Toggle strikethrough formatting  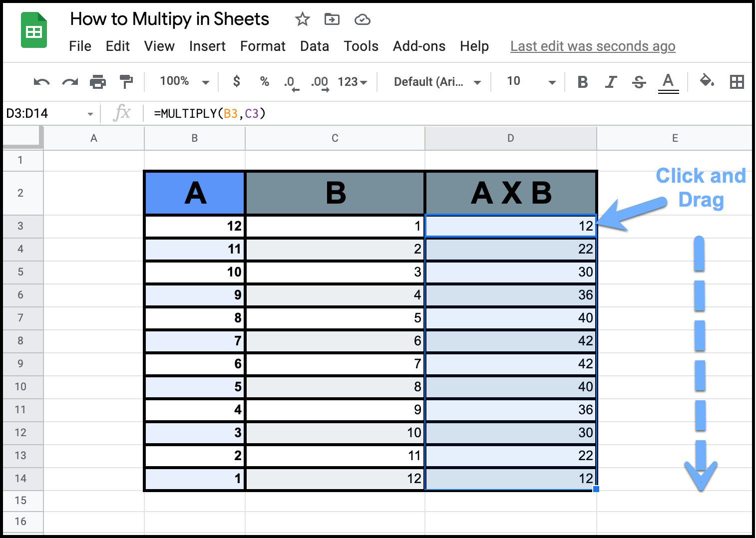click(x=639, y=81)
